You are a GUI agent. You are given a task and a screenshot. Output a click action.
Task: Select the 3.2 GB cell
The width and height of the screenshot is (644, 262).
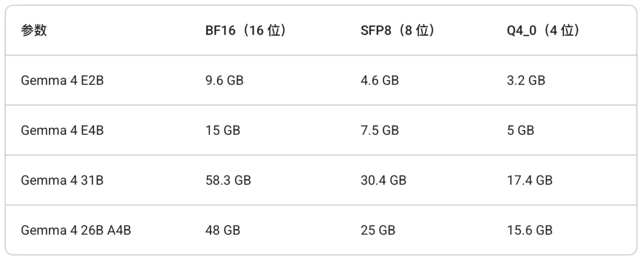pyautogui.click(x=526, y=81)
